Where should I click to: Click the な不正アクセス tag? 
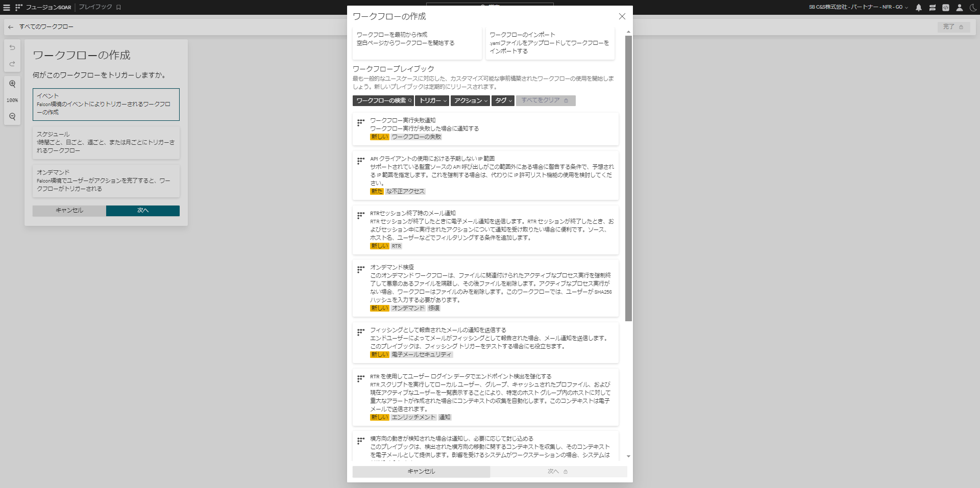(405, 191)
